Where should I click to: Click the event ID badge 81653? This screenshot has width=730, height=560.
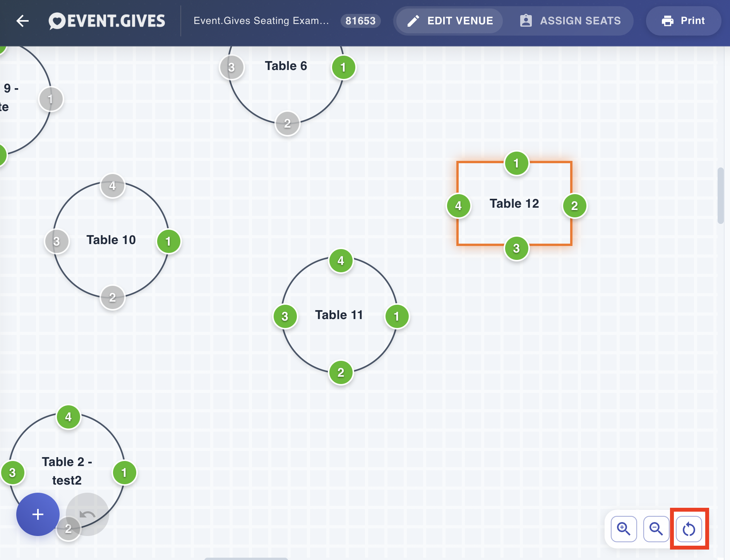[360, 21]
